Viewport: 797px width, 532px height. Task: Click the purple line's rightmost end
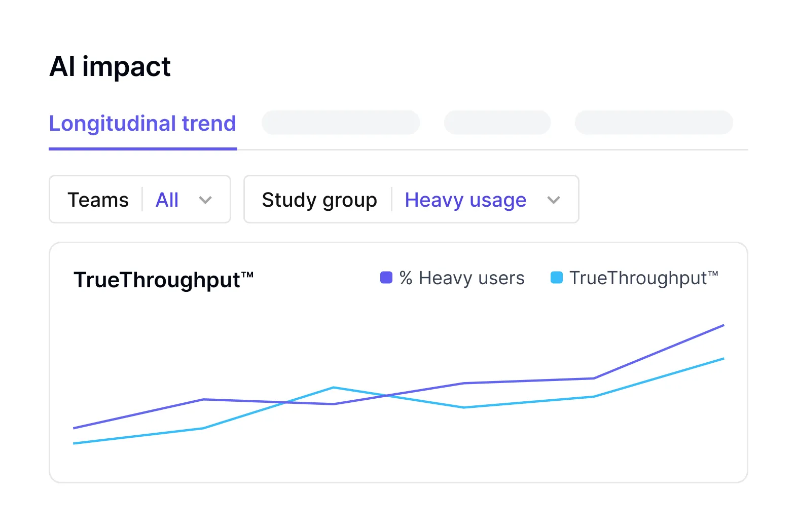(x=723, y=325)
